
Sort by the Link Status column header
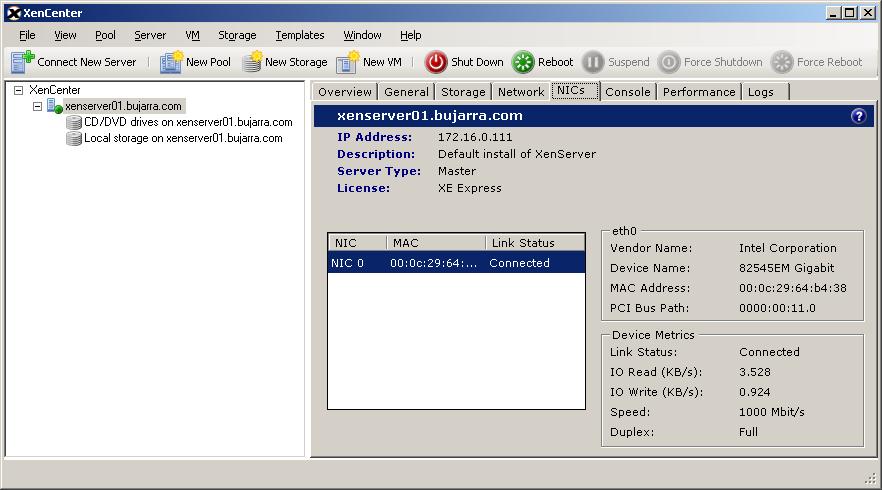coord(535,242)
